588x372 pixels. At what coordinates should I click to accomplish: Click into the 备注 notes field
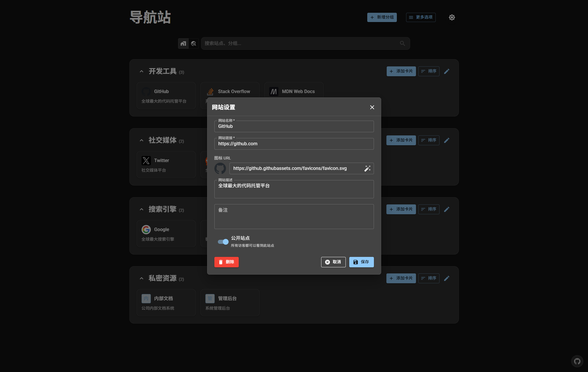pyautogui.click(x=294, y=217)
